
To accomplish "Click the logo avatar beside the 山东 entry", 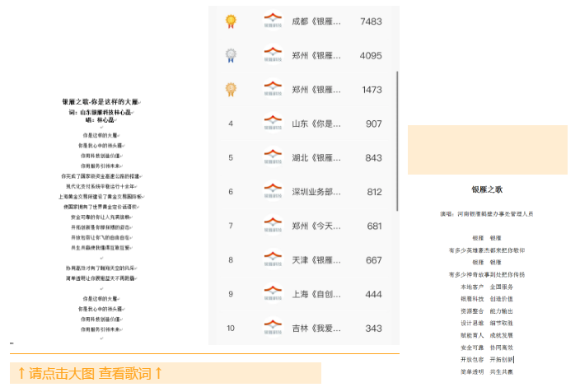I will (x=273, y=124).
